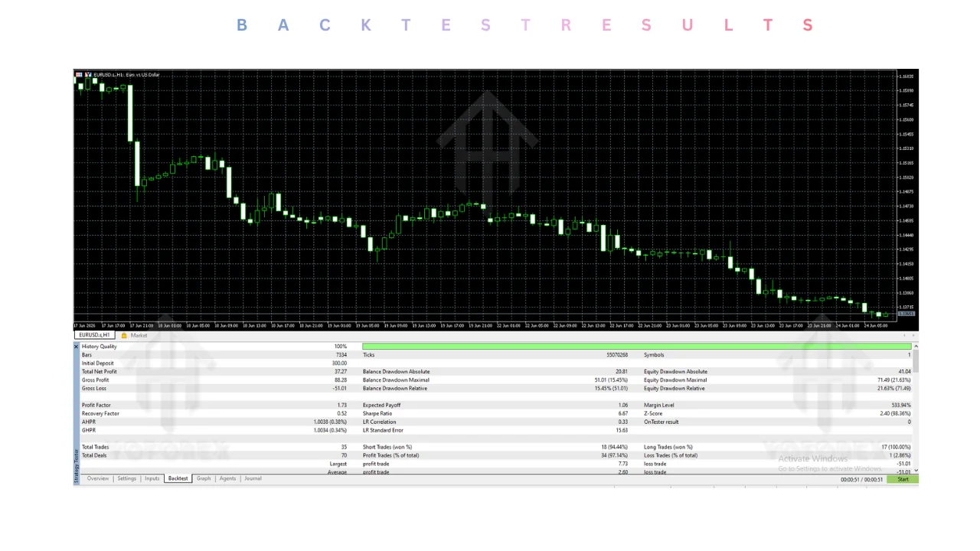Click the History Quality value 100%
Image resolution: width=980 pixels, height=551 pixels.
click(341, 347)
